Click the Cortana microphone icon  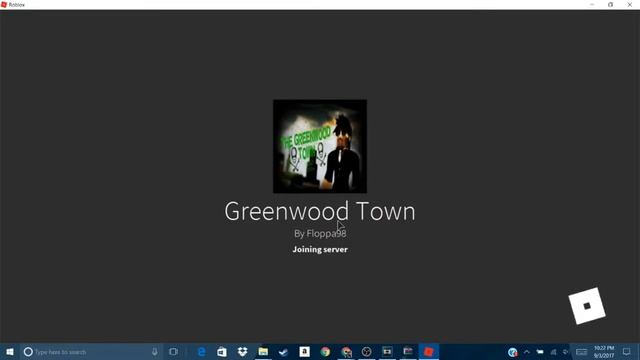click(x=155, y=351)
